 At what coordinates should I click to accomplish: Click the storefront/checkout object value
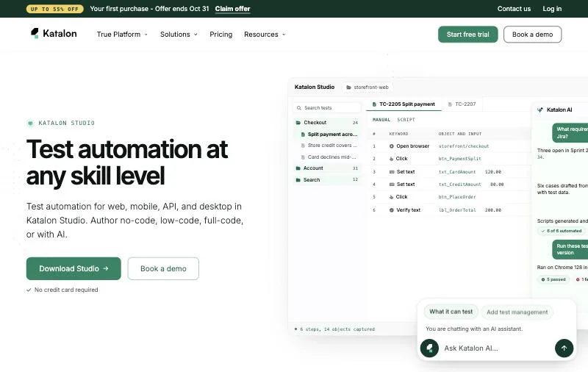pyautogui.click(x=464, y=146)
